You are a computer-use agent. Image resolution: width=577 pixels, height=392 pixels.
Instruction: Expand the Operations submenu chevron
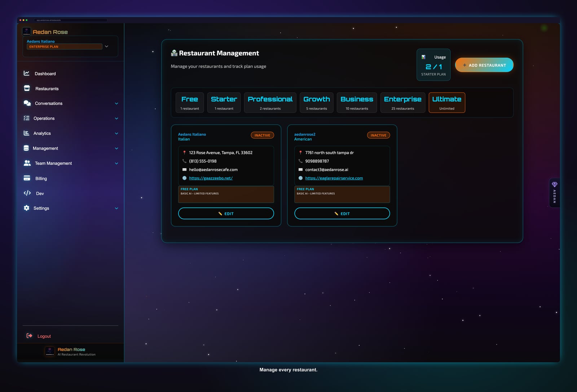(x=116, y=119)
